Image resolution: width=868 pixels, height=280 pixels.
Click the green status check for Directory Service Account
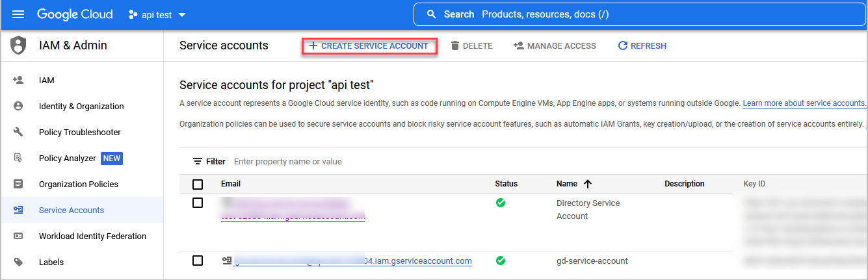click(x=501, y=203)
